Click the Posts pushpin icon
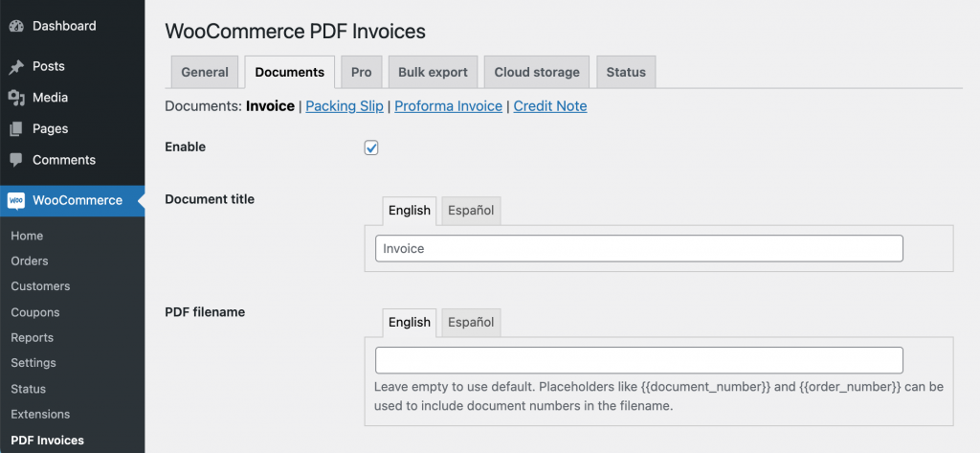The image size is (980, 453). (x=16, y=66)
